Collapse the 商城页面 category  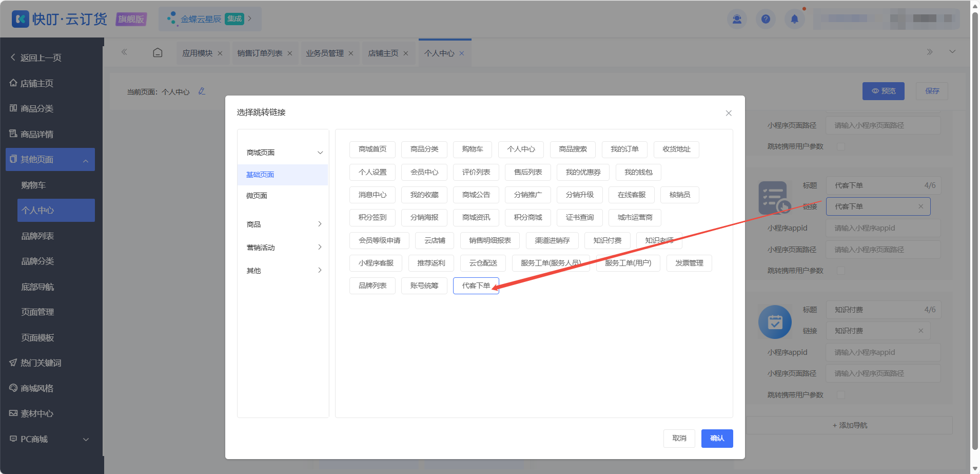[x=283, y=153]
